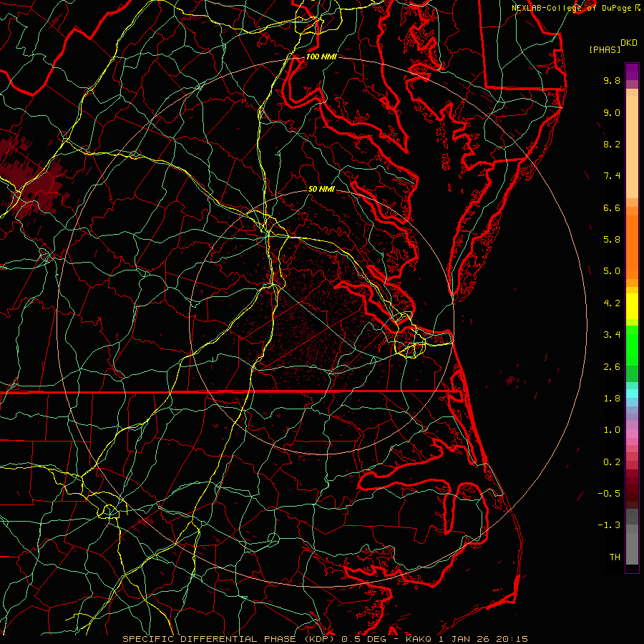Image resolution: width=644 pixels, height=644 pixels.
Task: Click the 5.0 legend value
Action: point(612,271)
